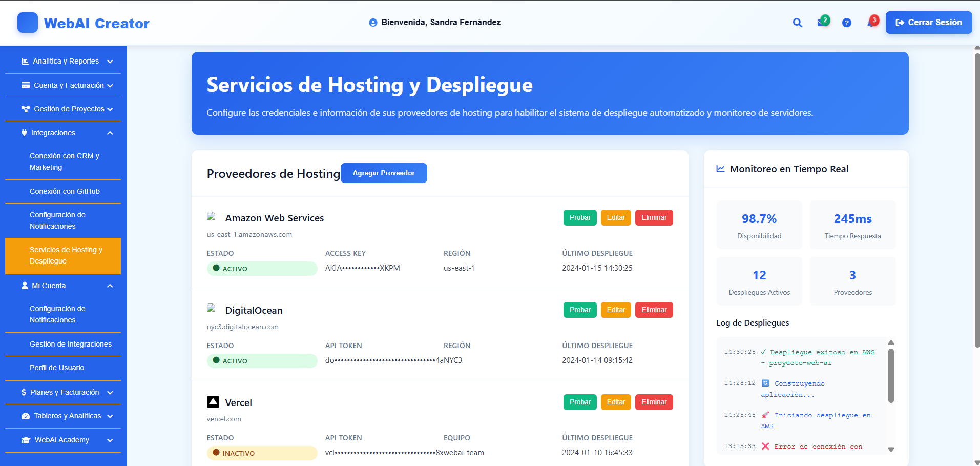Click Agregar Proveedor button
980x466 pixels.
click(384, 173)
